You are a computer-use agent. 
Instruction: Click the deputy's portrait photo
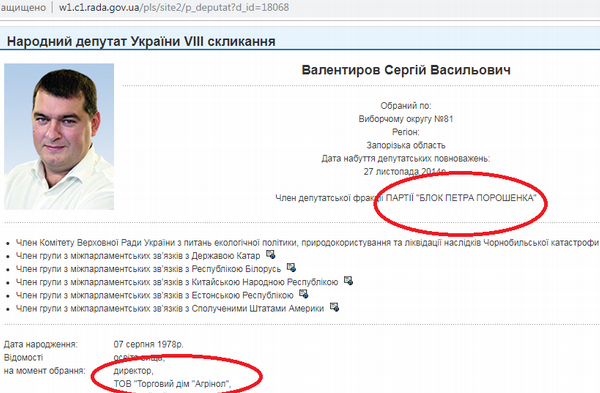tap(59, 137)
